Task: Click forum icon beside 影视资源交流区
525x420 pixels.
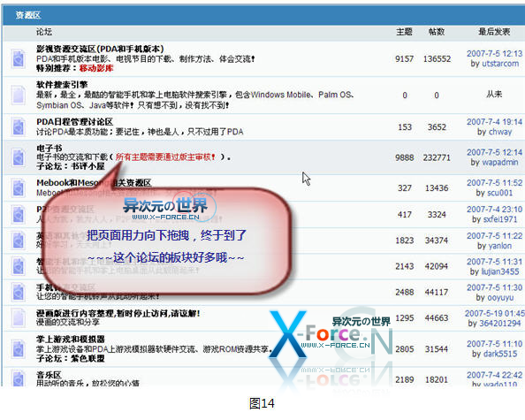Action: pyautogui.click(x=19, y=58)
